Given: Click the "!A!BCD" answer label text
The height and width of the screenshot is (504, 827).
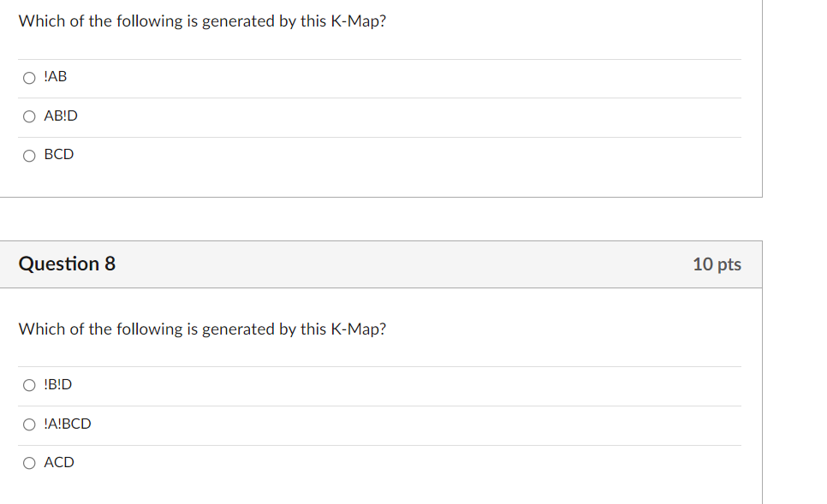Looking at the screenshot, I should pyautogui.click(x=68, y=424).
